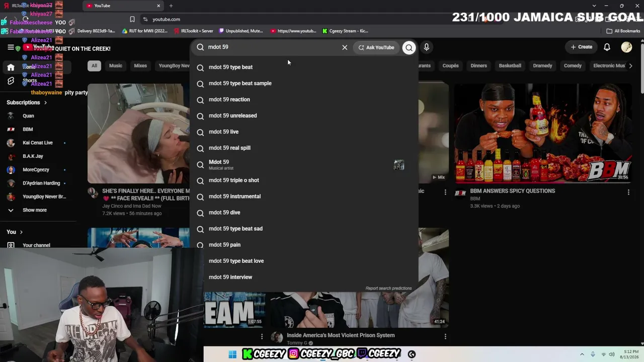Open the account avatar menu

pyautogui.click(x=626, y=47)
